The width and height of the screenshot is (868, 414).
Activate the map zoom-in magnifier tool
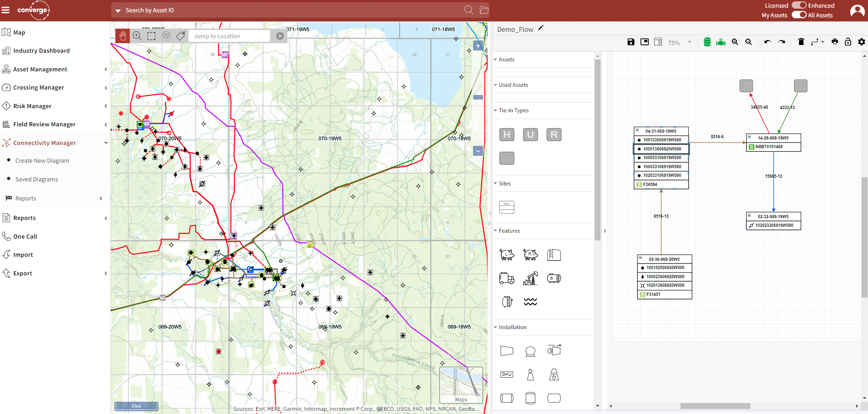137,36
